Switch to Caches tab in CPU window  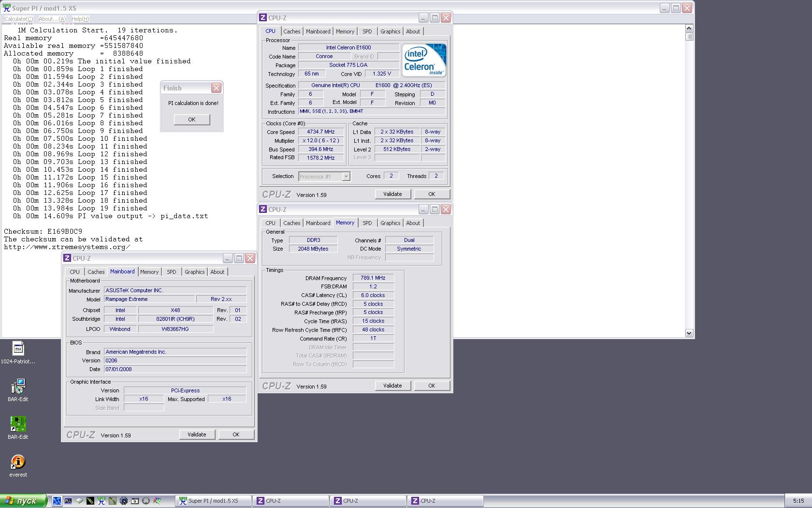291,31
